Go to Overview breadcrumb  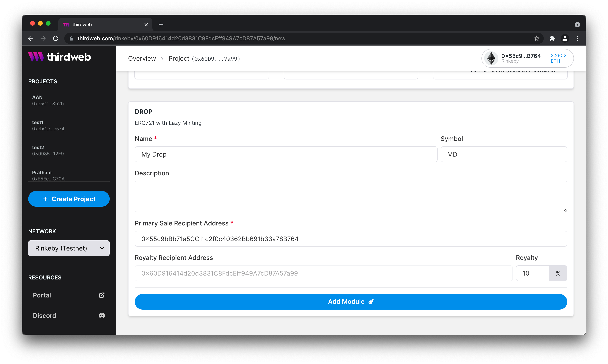(142, 58)
